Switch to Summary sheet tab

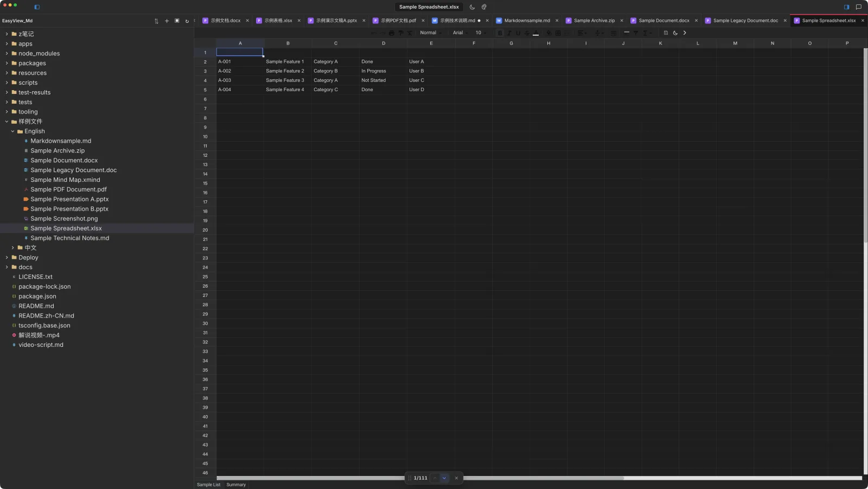[x=236, y=485]
